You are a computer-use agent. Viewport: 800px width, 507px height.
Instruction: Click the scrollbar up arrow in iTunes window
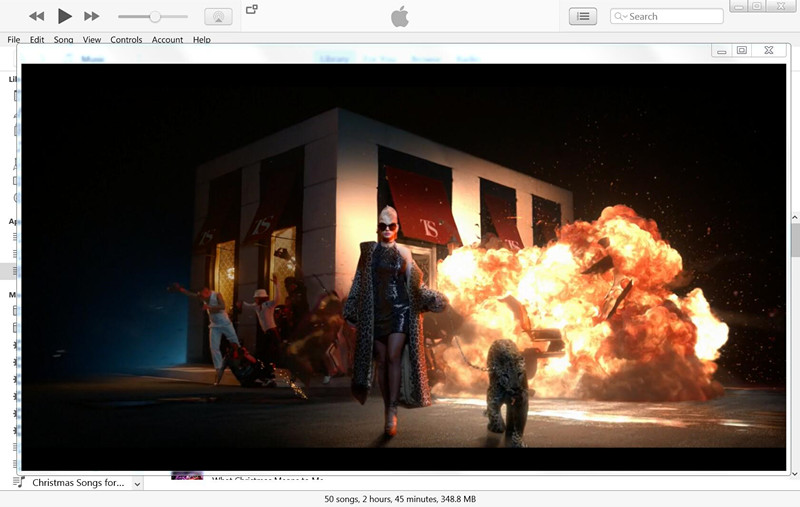[x=795, y=217]
